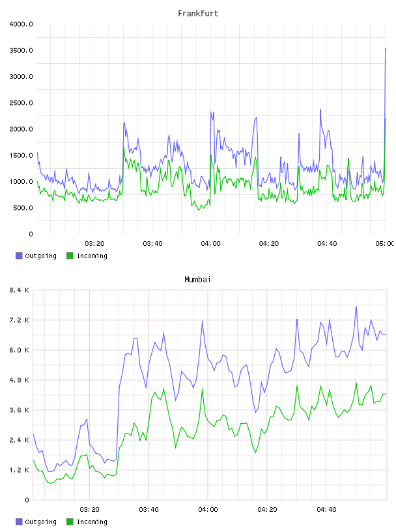The image size is (396, 532).
Task: Select Mumbai legend label Incoming
Action: (x=92, y=522)
